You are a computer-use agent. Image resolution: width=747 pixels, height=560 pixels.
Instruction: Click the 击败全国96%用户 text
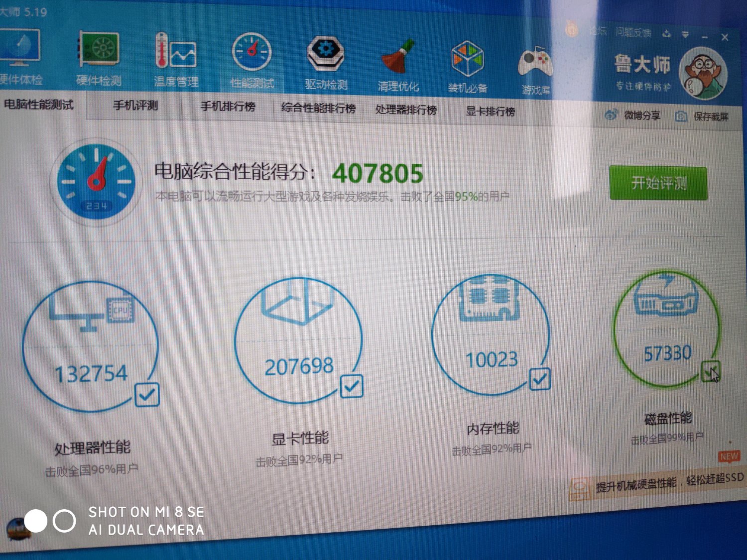pos(92,470)
